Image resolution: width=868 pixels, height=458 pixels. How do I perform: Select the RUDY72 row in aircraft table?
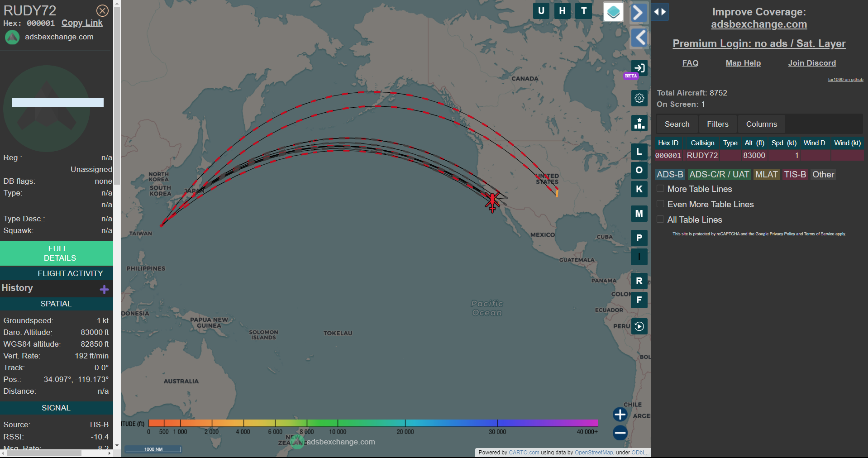759,155
